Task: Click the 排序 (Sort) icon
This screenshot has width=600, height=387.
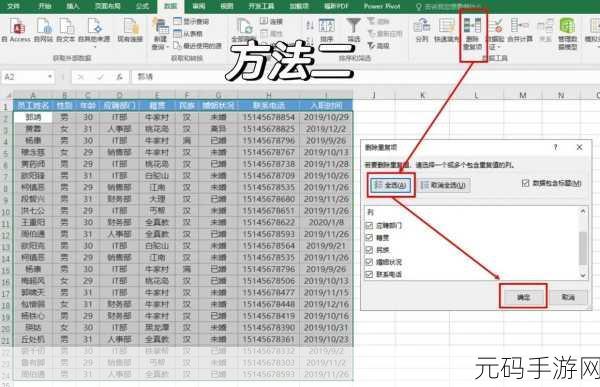Action: (326, 30)
